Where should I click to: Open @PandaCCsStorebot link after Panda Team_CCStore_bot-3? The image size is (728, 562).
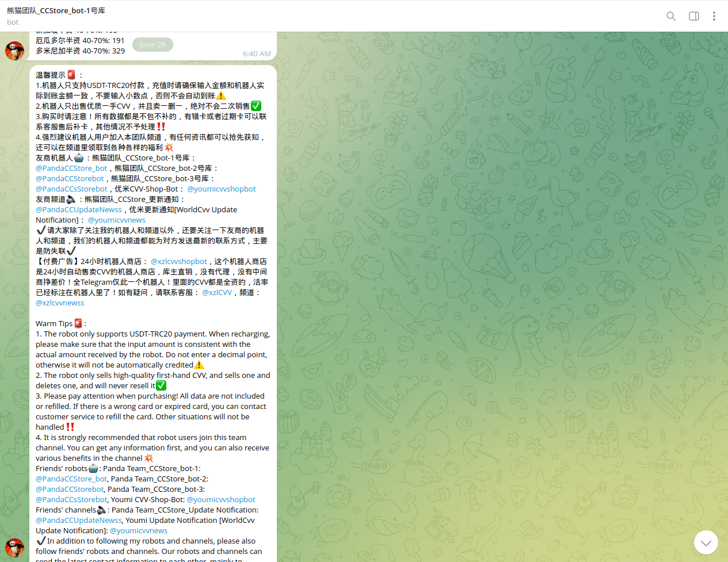71,499
